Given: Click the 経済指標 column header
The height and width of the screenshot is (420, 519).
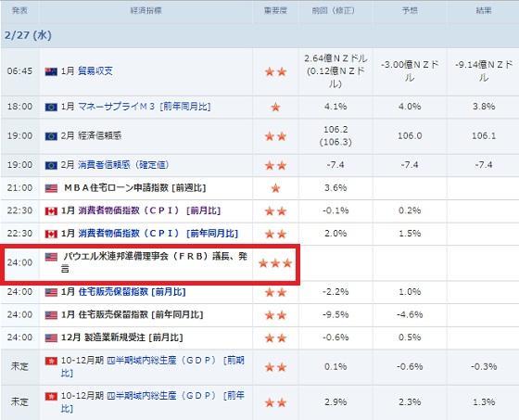Looking at the screenshot, I should (x=146, y=10).
